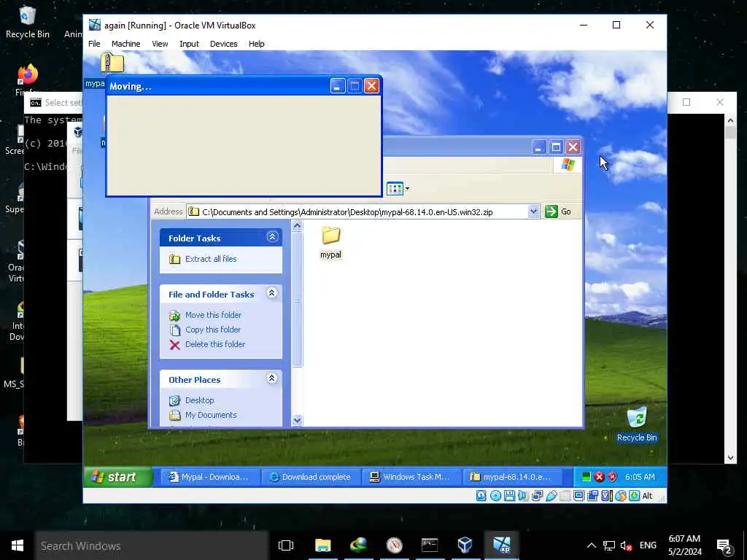Open the File menu in VirtualBox
The image size is (747, 560).
point(94,44)
